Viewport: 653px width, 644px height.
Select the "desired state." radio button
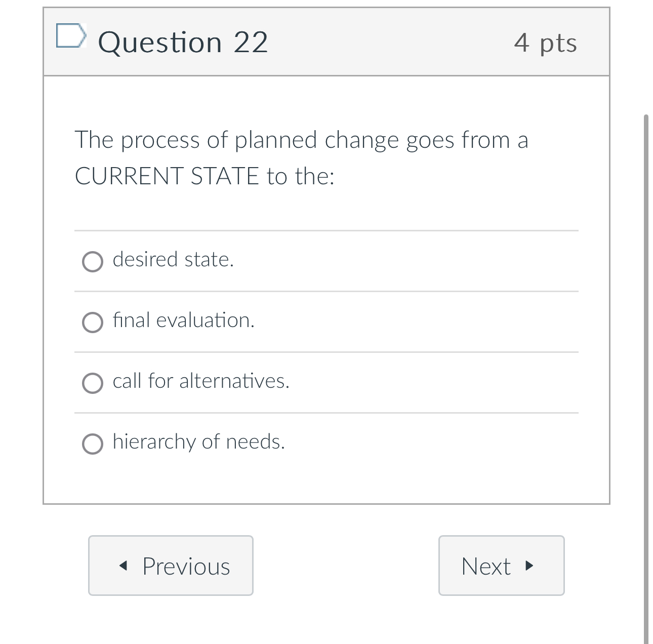(x=93, y=262)
